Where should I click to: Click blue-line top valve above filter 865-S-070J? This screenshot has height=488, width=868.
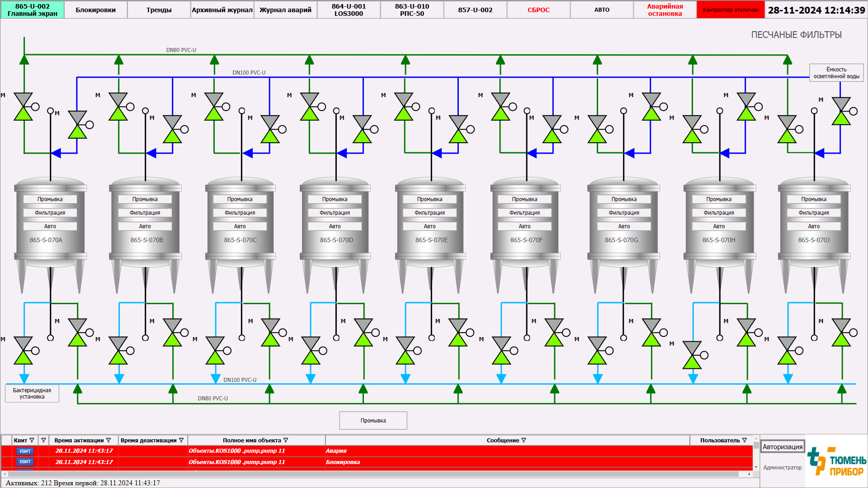tap(841, 111)
